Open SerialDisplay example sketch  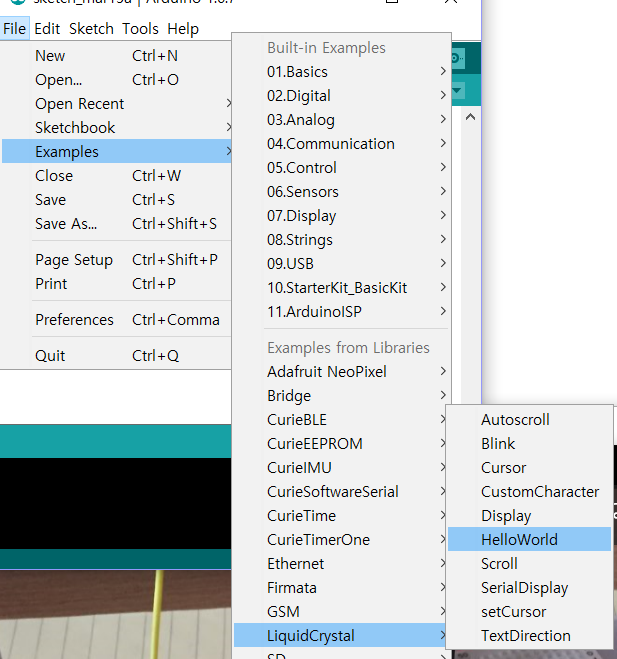click(x=529, y=587)
